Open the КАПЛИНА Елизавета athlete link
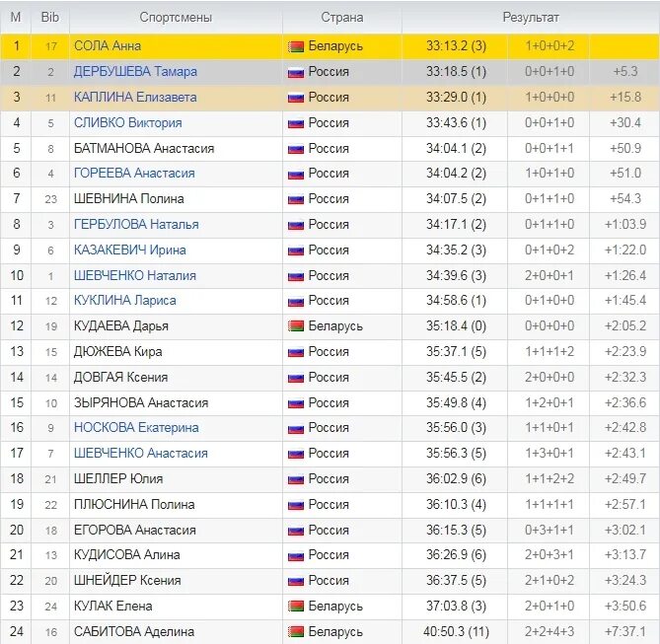 (x=135, y=98)
